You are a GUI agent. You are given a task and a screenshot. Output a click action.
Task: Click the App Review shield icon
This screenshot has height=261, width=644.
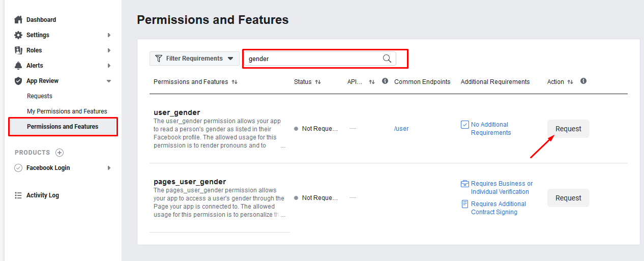[x=18, y=81]
